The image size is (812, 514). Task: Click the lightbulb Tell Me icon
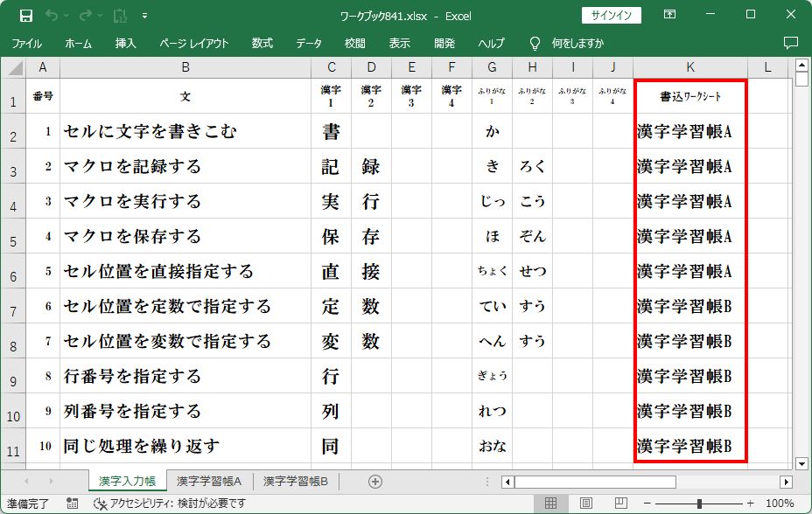pyautogui.click(x=535, y=44)
